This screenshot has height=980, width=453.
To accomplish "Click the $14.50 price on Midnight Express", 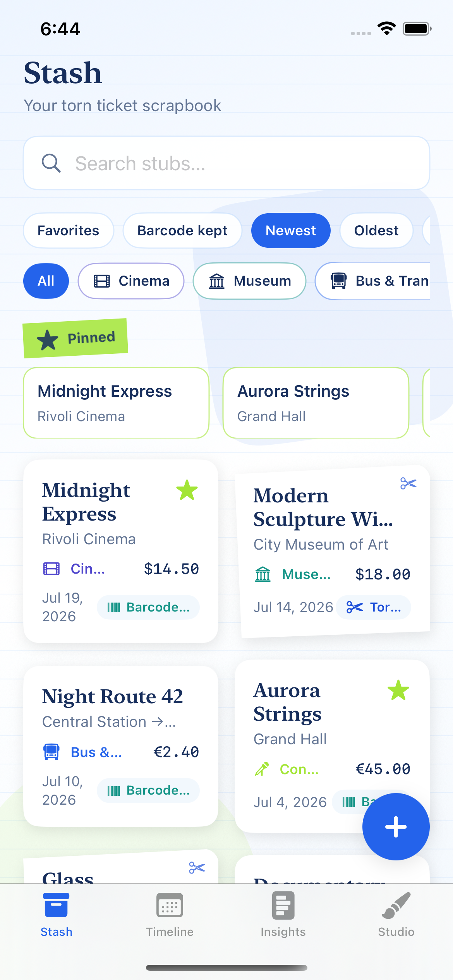I will tap(172, 569).
